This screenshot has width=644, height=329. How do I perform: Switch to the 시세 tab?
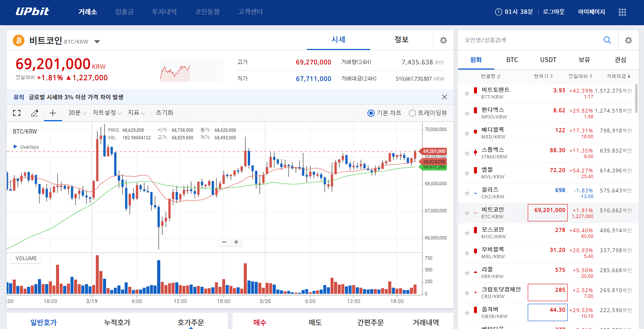pyautogui.click(x=339, y=40)
